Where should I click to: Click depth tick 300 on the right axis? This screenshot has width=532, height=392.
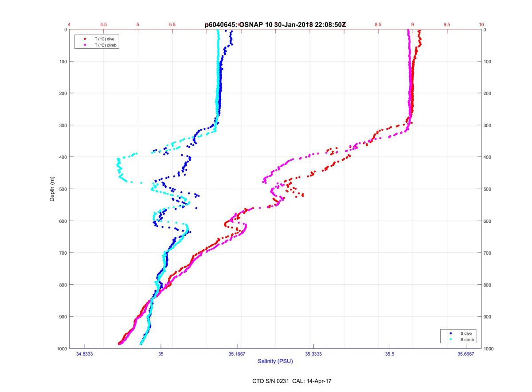click(488, 125)
